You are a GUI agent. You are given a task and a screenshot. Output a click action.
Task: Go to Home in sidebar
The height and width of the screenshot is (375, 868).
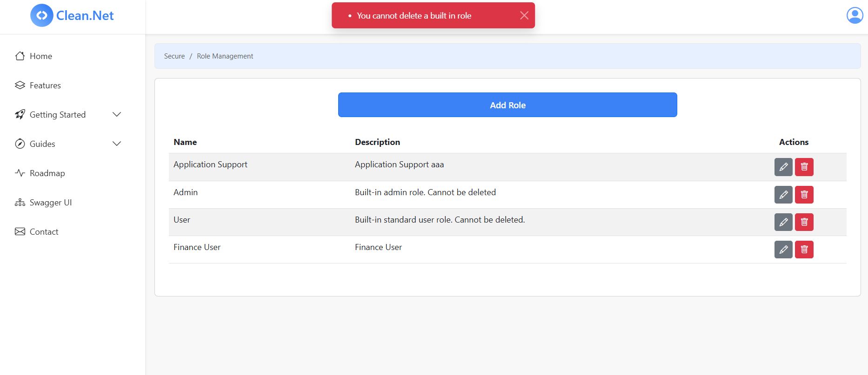(40, 56)
